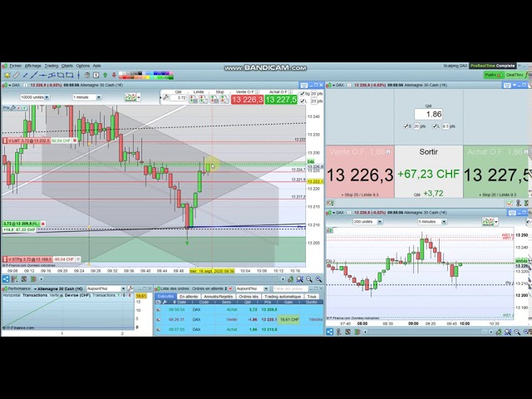
Task: Open the Options menu
Action: (83, 66)
